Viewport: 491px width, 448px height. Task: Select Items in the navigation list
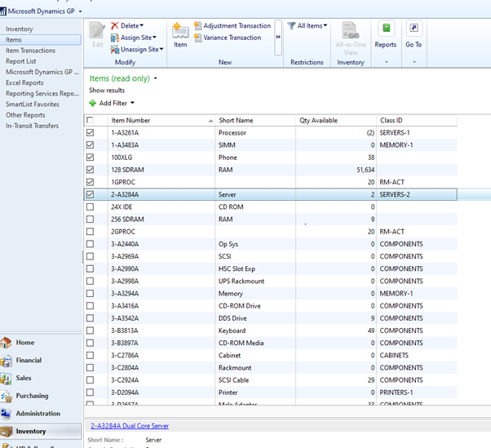click(x=41, y=40)
